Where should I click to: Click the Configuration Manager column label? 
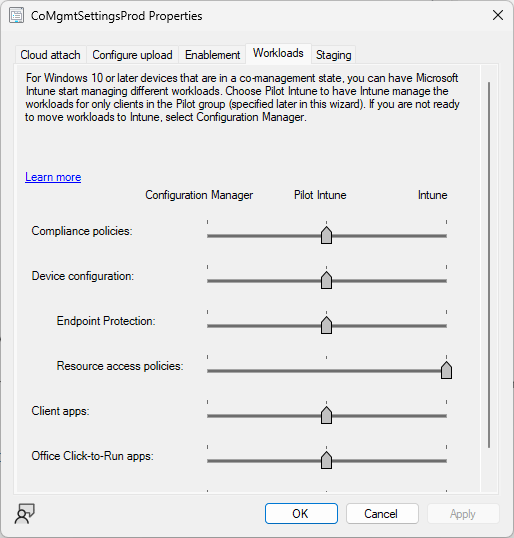tap(199, 195)
